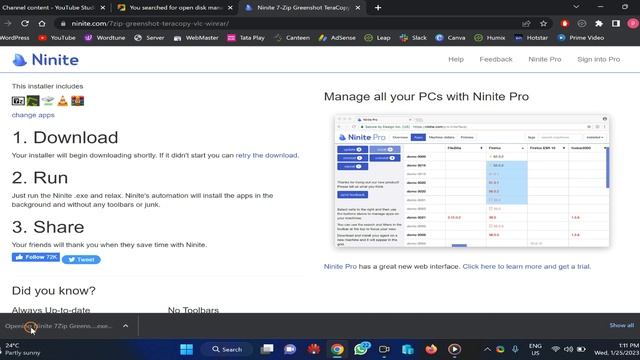640x360 pixels.
Task: Open Google Chrome from the taskbar
Action: (x=337, y=349)
